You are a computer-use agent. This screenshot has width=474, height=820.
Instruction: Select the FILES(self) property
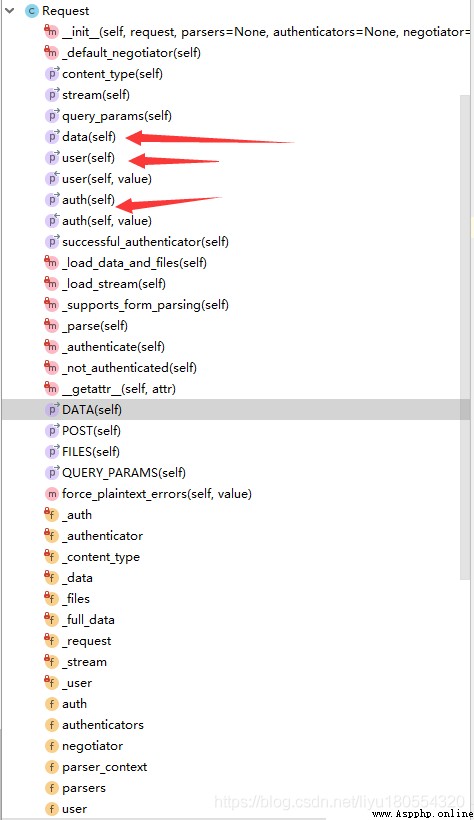point(91,451)
